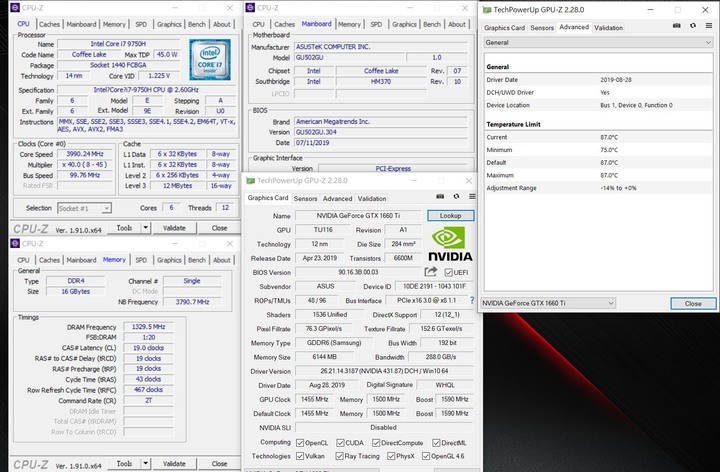Image resolution: width=720 pixels, height=472 pixels.
Task: Toggle the Ray Tracing checkbox
Action: pos(339,456)
